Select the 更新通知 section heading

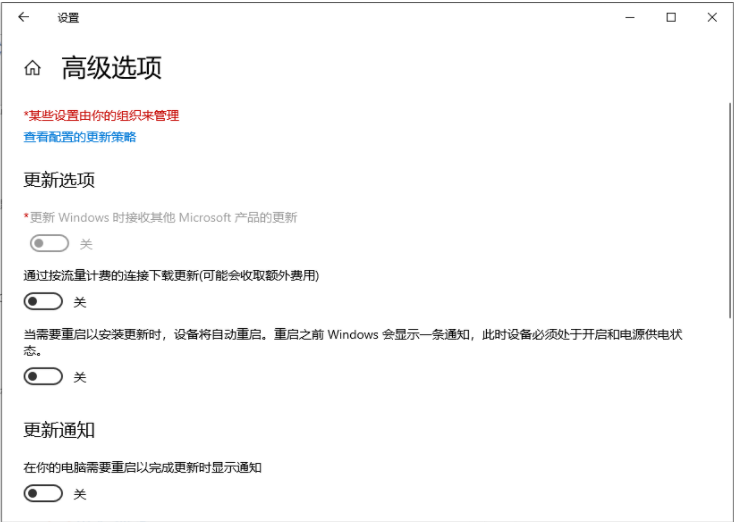pos(59,430)
